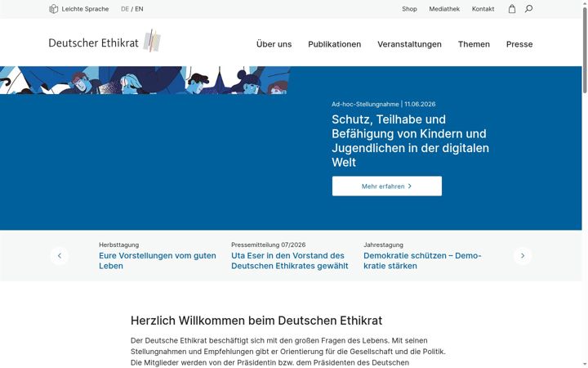This screenshot has width=588, height=368.
Task: Open the Themen menu
Action: pyautogui.click(x=474, y=44)
